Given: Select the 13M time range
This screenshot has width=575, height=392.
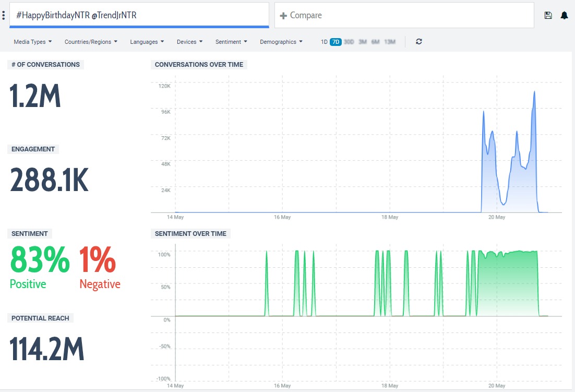Looking at the screenshot, I should coord(390,42).
